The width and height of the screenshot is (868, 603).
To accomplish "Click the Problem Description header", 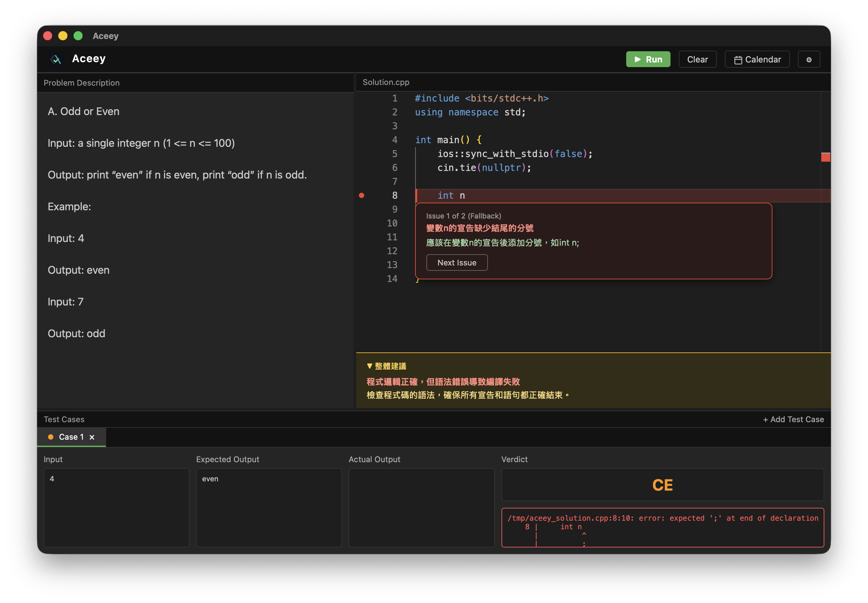I will 82,83.
